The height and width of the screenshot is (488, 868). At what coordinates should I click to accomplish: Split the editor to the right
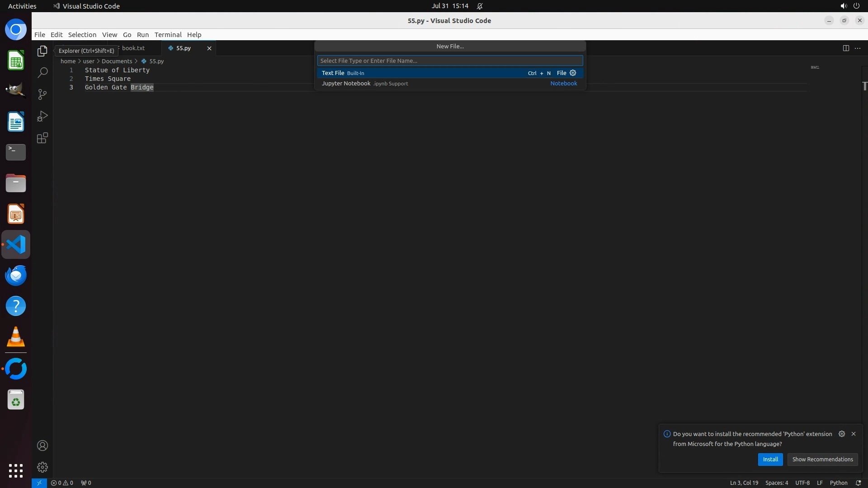846,48
